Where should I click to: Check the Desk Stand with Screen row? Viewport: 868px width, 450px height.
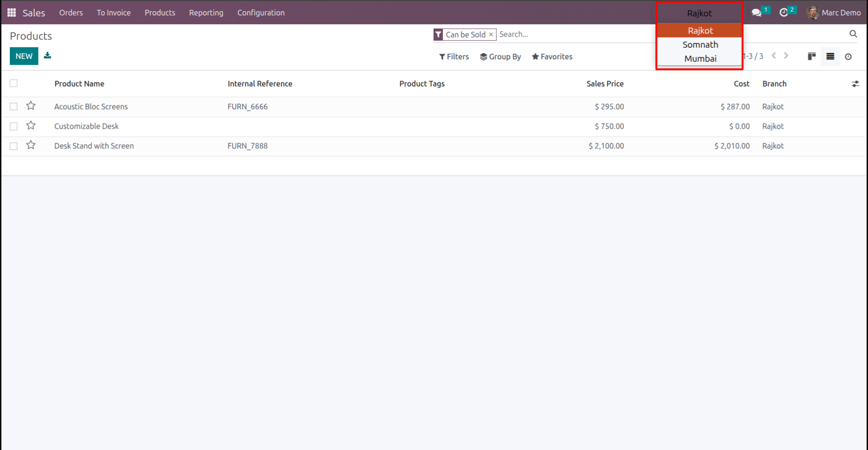14,146
